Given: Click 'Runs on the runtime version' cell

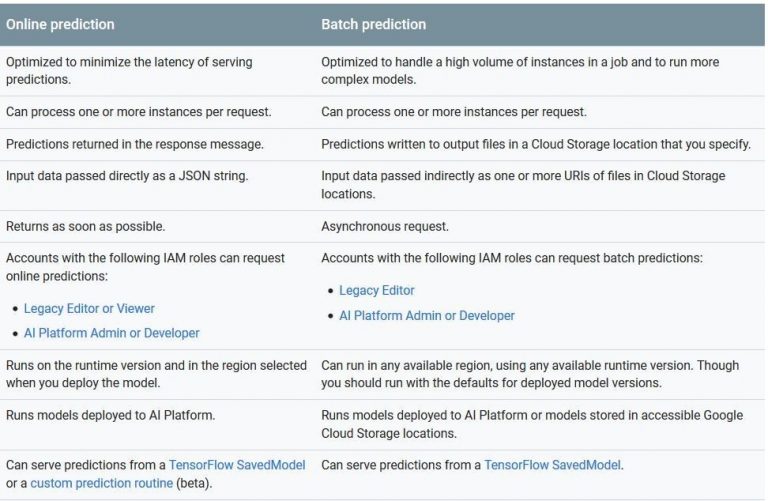Looking at the screenshot, I should [x=156, y=373].
